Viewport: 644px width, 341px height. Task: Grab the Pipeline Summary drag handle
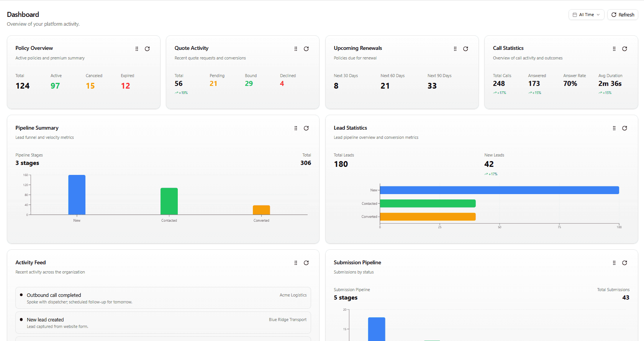pyautogui.click(x=296, y=128)
